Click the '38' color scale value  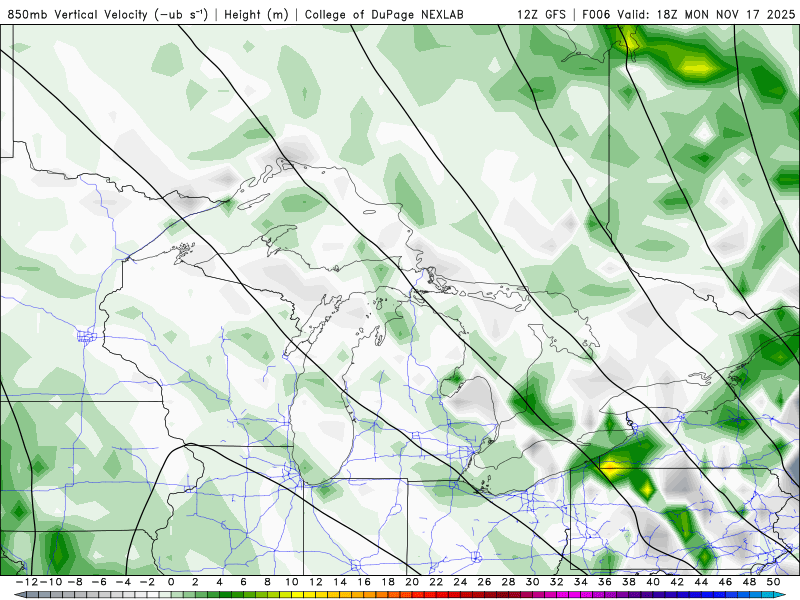(629, 582)
